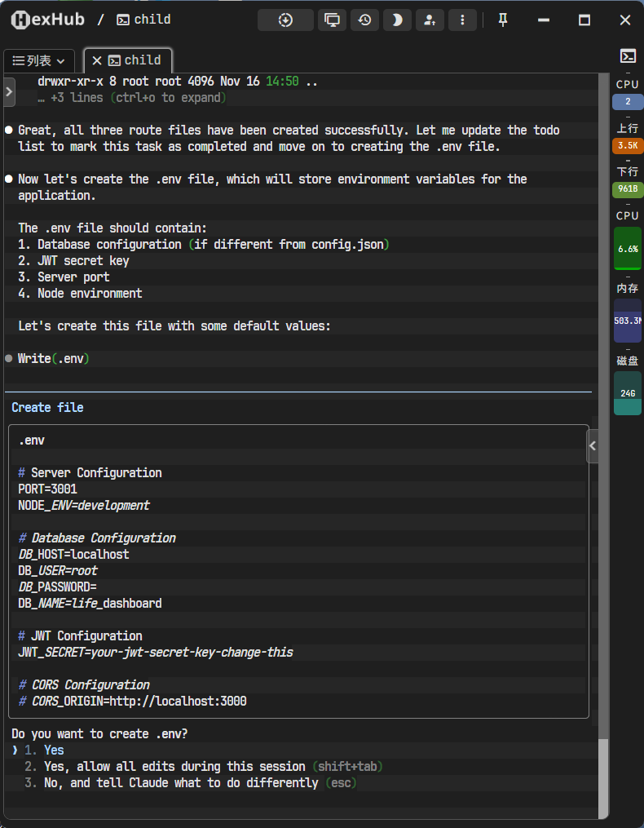644x828 pixels.
Task: Choose Yes, allow all edits this session
Action: coord(204,767)
